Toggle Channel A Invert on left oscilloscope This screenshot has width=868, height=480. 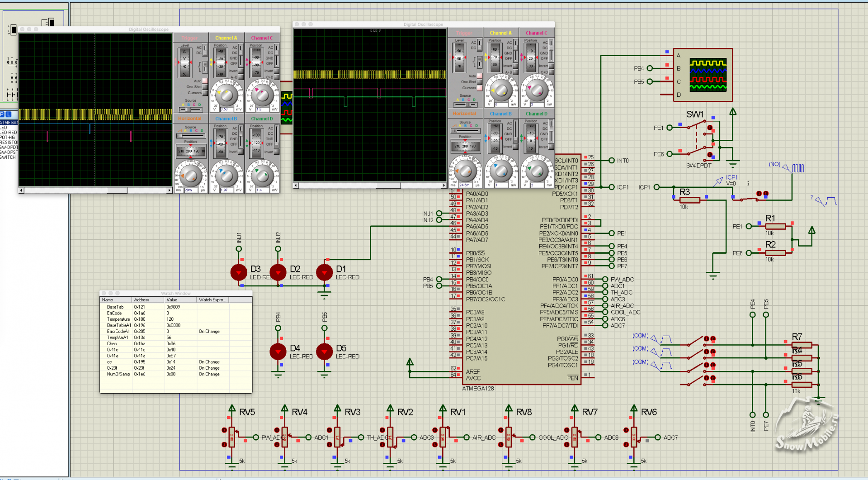point(241,71)
